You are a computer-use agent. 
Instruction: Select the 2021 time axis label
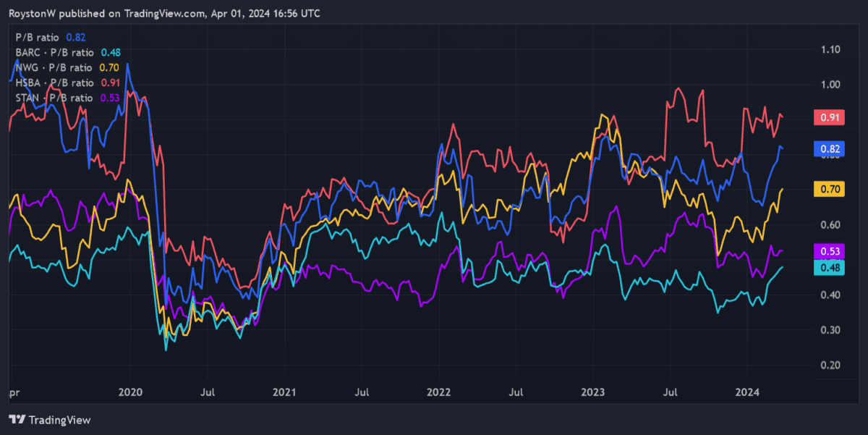[x=284, y=393]
